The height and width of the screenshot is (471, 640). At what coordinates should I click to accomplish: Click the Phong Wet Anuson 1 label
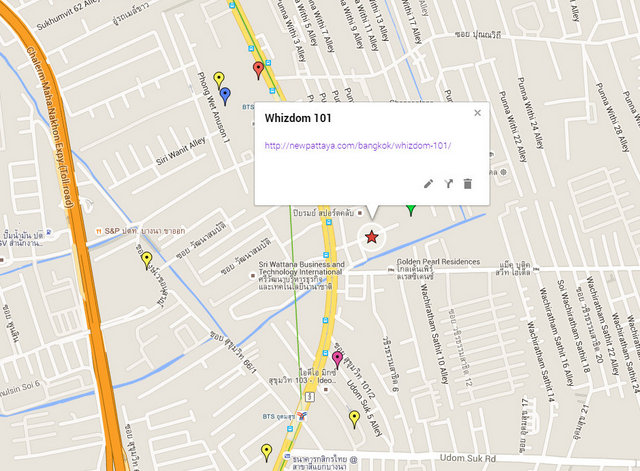point(213,107)
